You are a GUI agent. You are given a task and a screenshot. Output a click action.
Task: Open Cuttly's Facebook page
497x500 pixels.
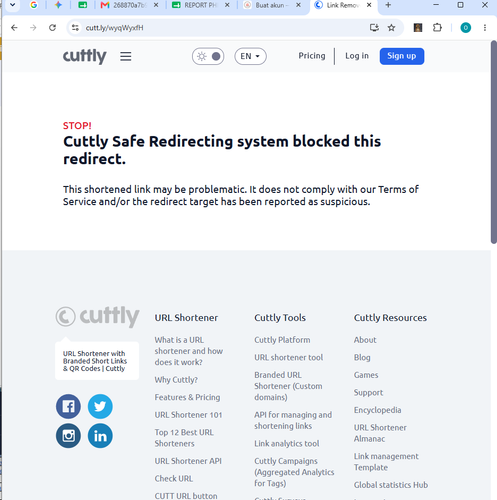click(x=68, y=406)
